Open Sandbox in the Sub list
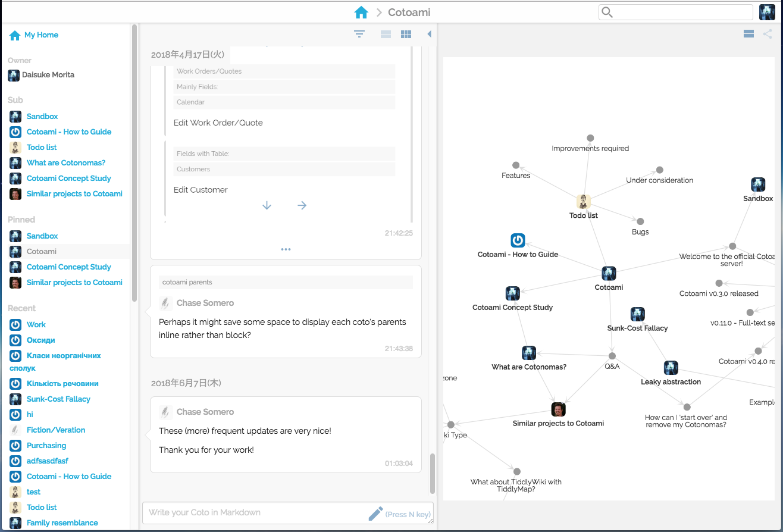Screen dimensions: 783x532 tap(42, 117)
